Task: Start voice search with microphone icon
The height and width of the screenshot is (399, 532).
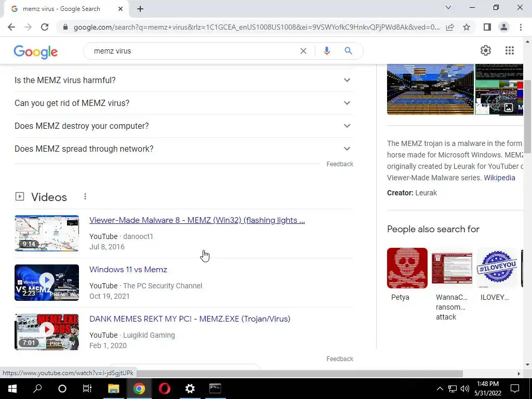Action: [327, 51]
